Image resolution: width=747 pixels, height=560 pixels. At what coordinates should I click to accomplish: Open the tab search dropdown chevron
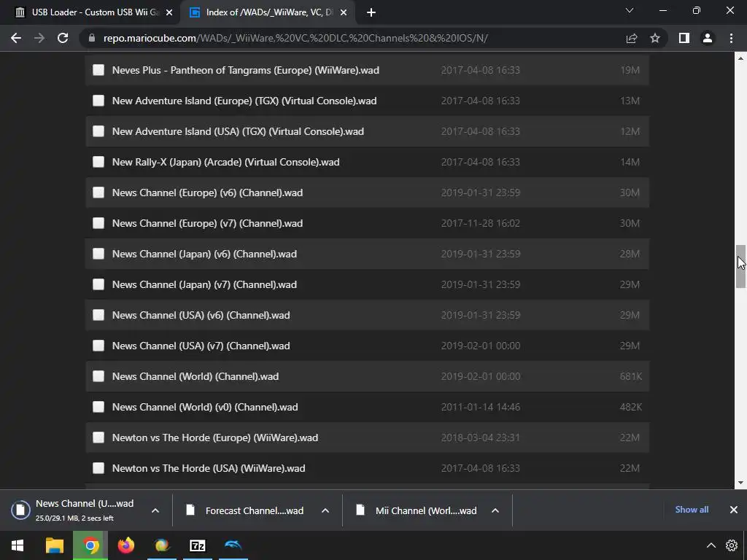(630, 10)
